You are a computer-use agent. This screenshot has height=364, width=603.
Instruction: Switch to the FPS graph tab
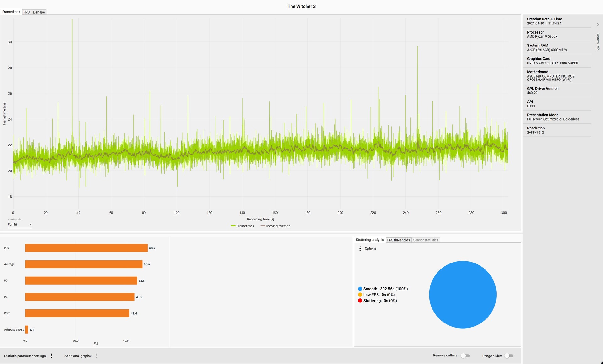(x=26, y=12)
